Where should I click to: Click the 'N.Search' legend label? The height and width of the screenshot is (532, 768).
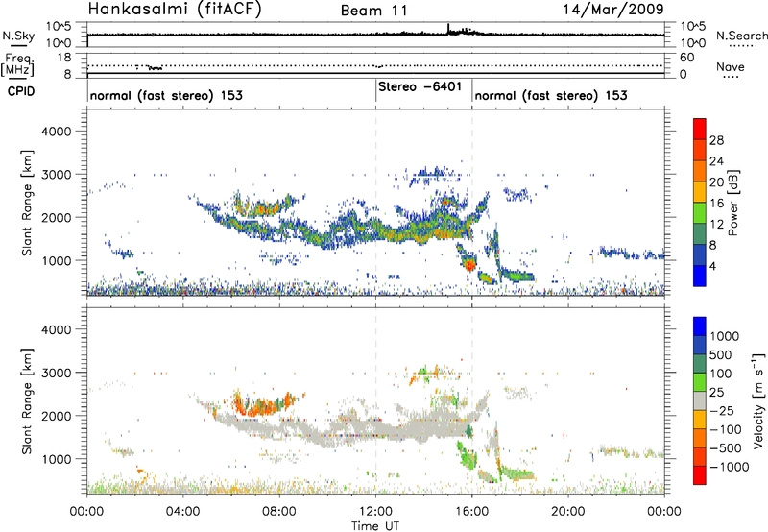pyautogui.click(x=741, y=36)
